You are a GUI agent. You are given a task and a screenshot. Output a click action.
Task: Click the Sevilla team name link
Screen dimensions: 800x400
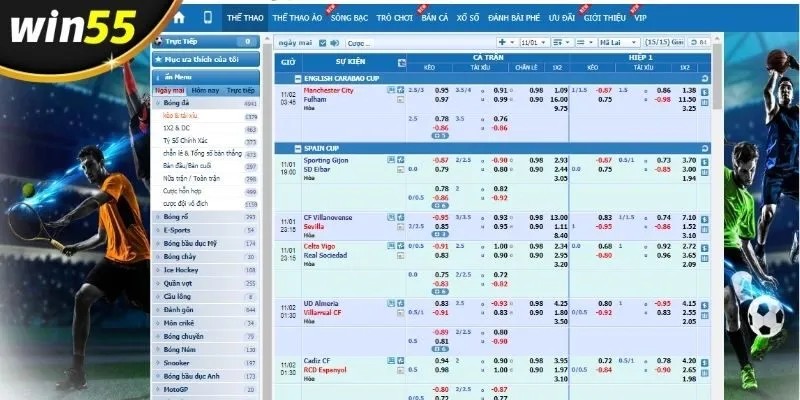tap(315, 227)
